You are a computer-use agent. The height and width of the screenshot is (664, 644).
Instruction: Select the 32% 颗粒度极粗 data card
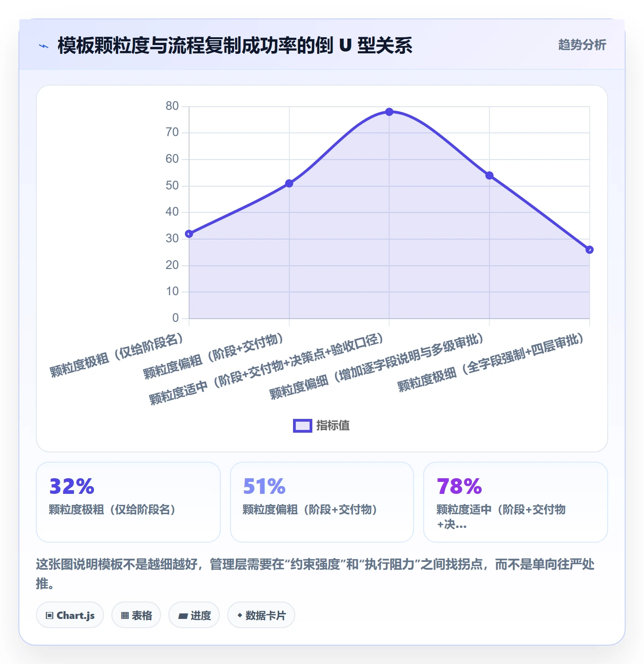[x=128, y=502]
